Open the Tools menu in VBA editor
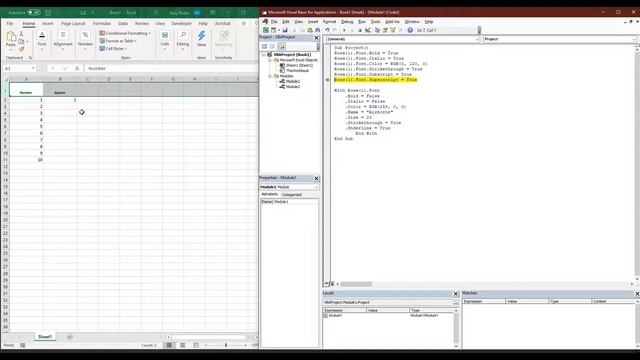The width and height of the screenshot is (640, 360). click(x=375, y=22)
